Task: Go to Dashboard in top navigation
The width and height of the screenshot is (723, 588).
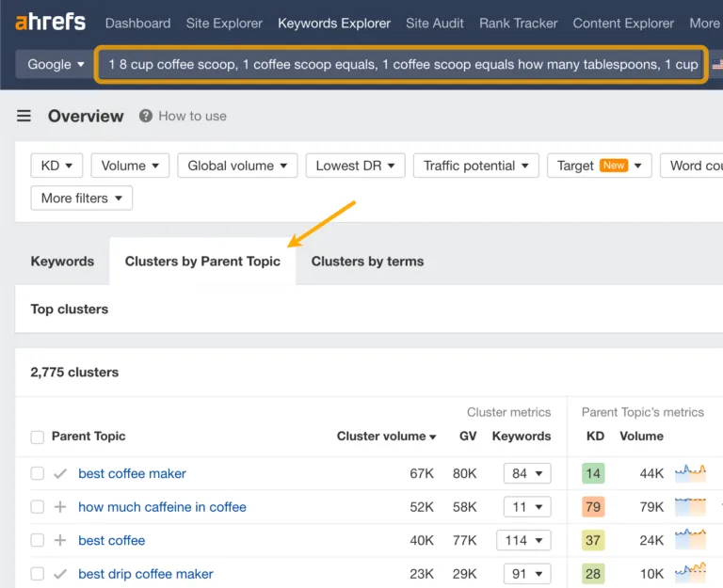Action: point(137,23)
